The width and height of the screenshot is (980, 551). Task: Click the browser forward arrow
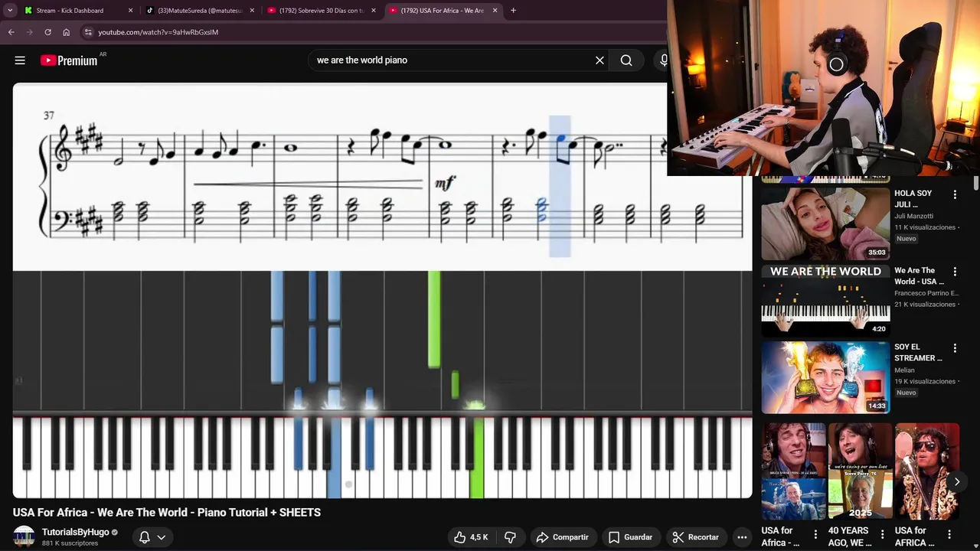point(29,32)
